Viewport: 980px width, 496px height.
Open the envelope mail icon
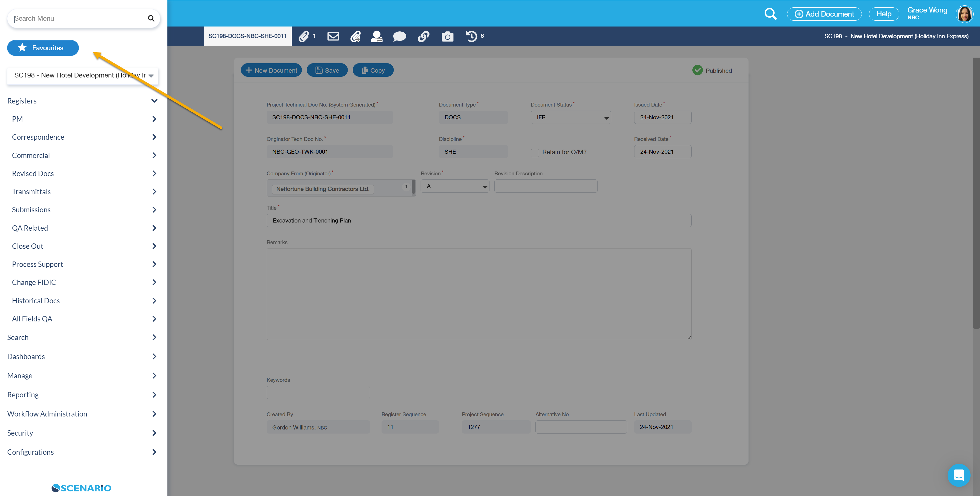click(333, 36)
